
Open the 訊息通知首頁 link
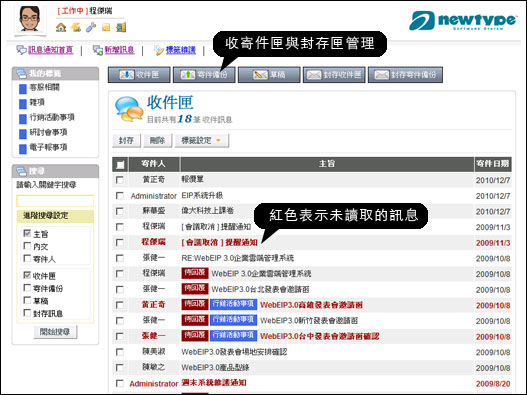tap(50, 50)
